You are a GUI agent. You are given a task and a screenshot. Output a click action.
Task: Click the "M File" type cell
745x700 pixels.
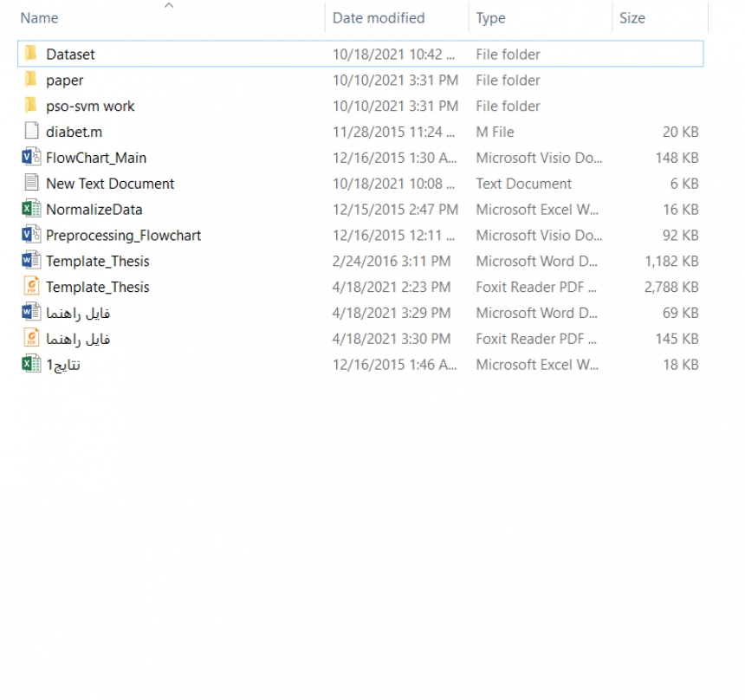tap(496, 132)
